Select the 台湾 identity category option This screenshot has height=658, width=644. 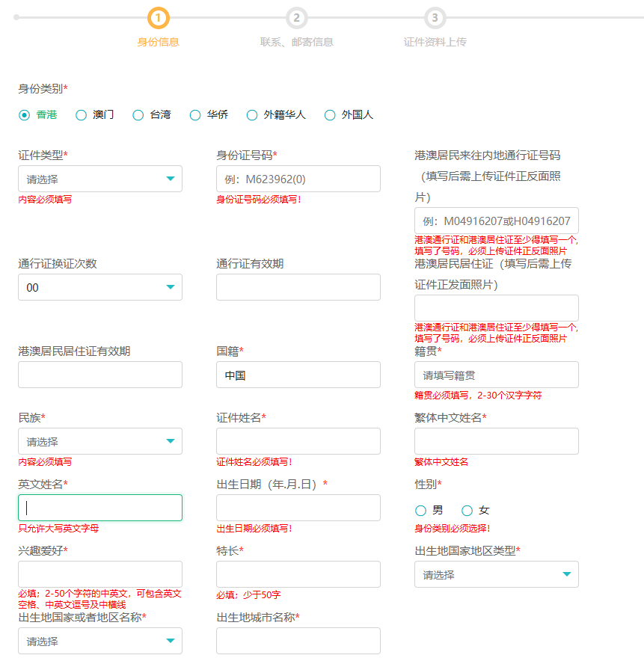(x=138, y=115)
